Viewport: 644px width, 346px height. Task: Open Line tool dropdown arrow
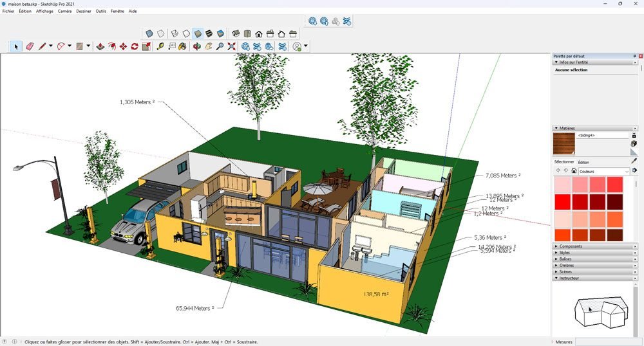point(50,46)
